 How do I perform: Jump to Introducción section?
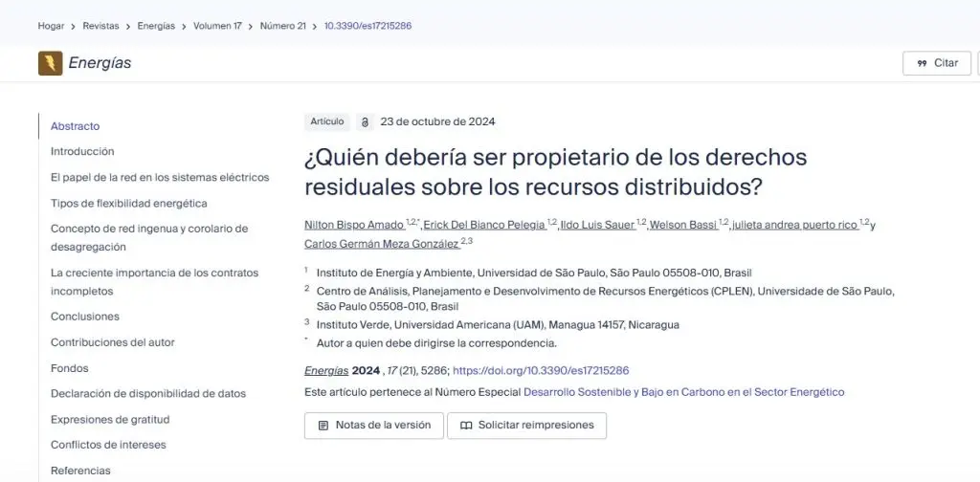(x=82, y=151)
